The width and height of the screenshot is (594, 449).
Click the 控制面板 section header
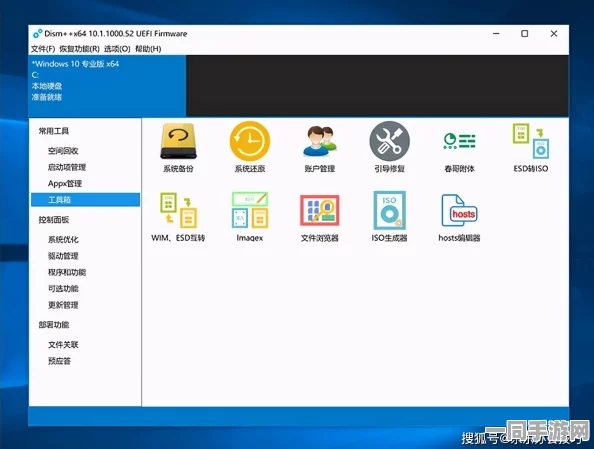pos(54,220)
